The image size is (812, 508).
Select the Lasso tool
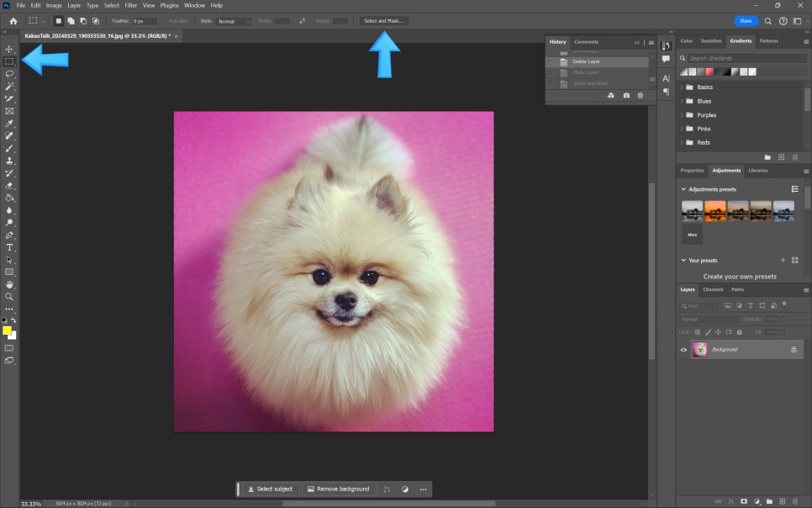point(9,74)
